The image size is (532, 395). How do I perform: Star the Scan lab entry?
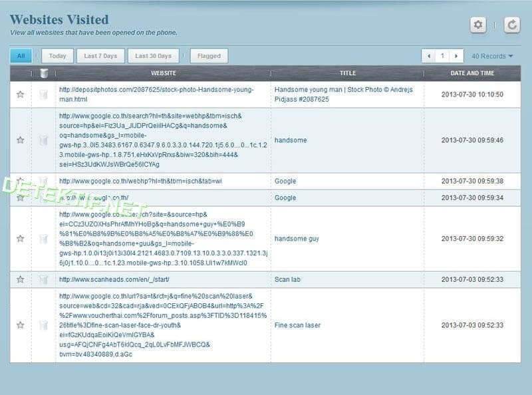(20, 279)
